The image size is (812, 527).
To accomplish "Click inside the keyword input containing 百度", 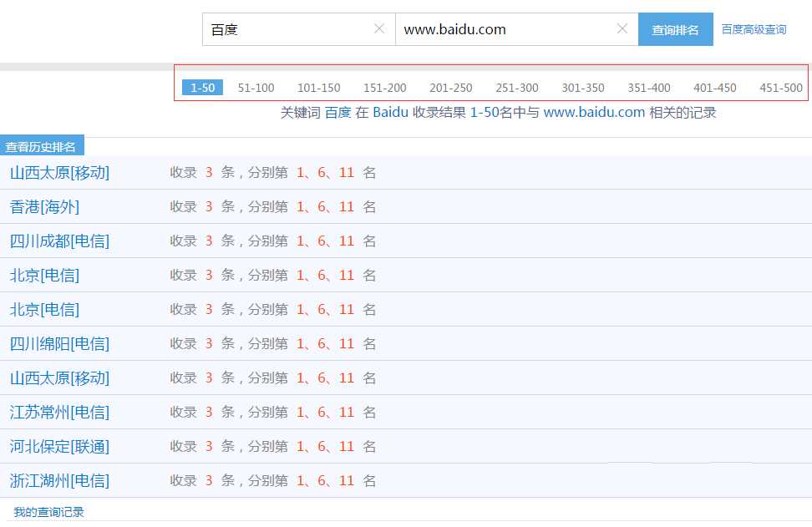I will tap(284, 28).
